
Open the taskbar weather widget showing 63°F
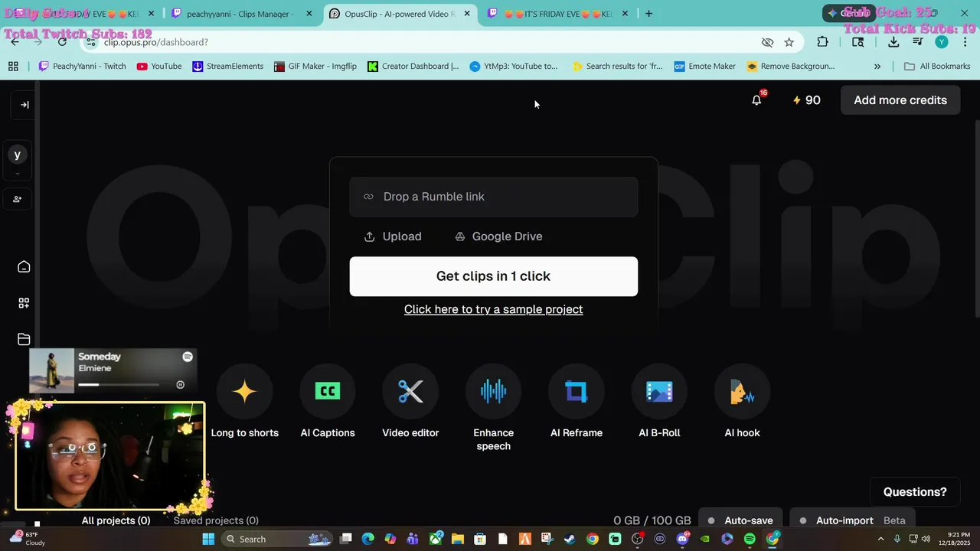click(x=27, y=539)
